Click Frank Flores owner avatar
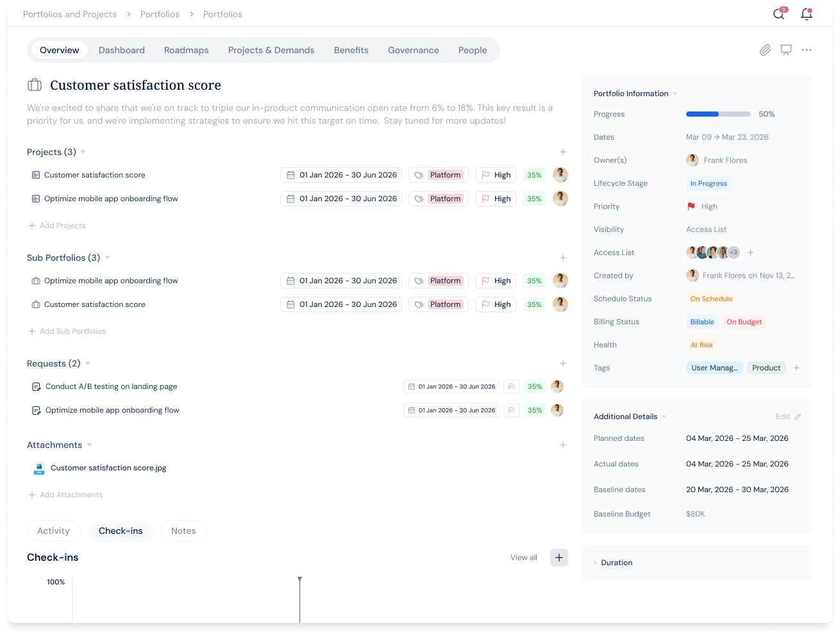The width and height of the screenshot is (840, 637). click(x=693, y=160)
